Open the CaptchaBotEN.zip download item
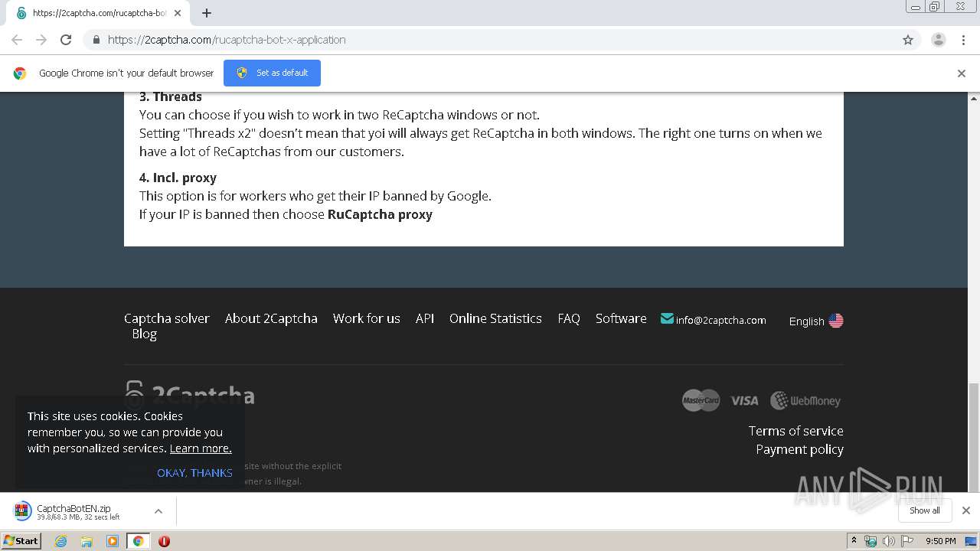Screen dimensions: 980x551 coord(77,511)
